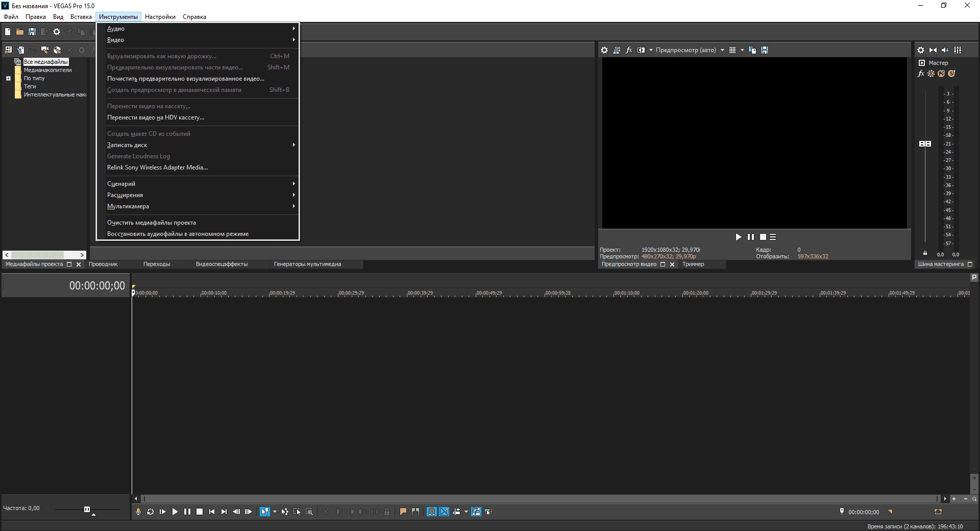Switch to the Проводник tab

coord(103,264)
